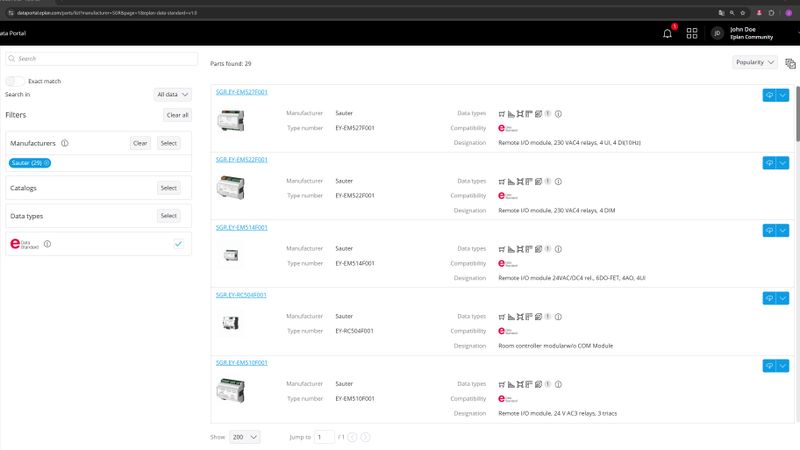This screenshot has width=800, height=450.
Task: Open part link SGR.EY-EM527F001
Action: tap(241, 92)
